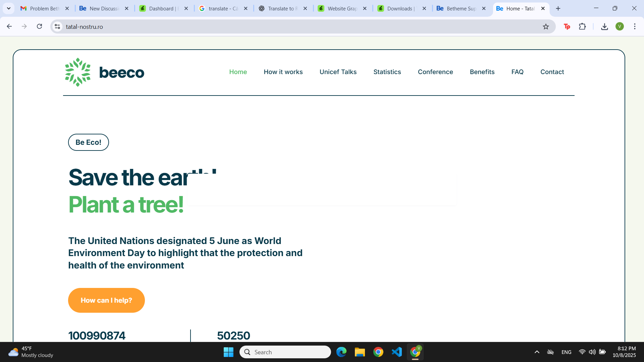Click the red Tp extension icon
The height and width of the screenshot is (362, 644).
[567, 26]
